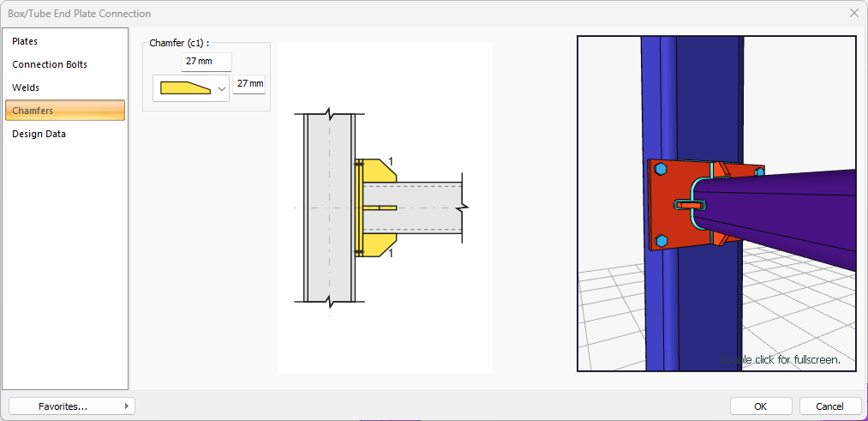Cancel the end plate connection dialog

829,406
